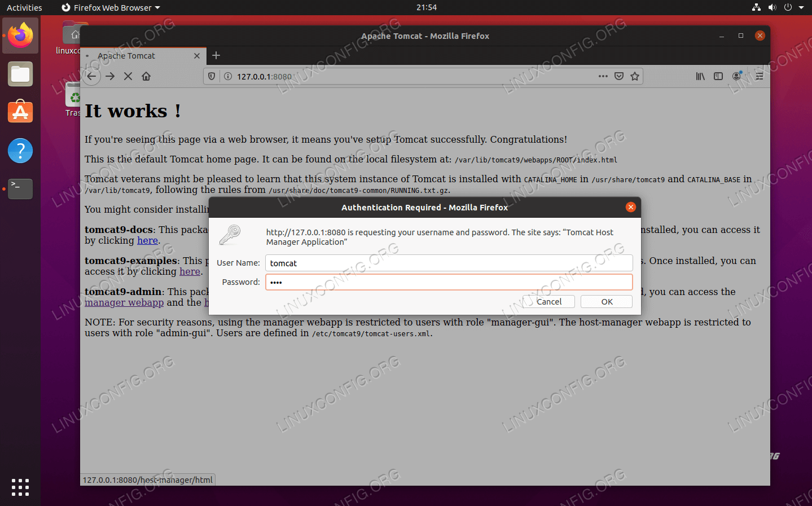Go forward with the forward arrow button
This screenshot has width=812, height=506.
110,76
